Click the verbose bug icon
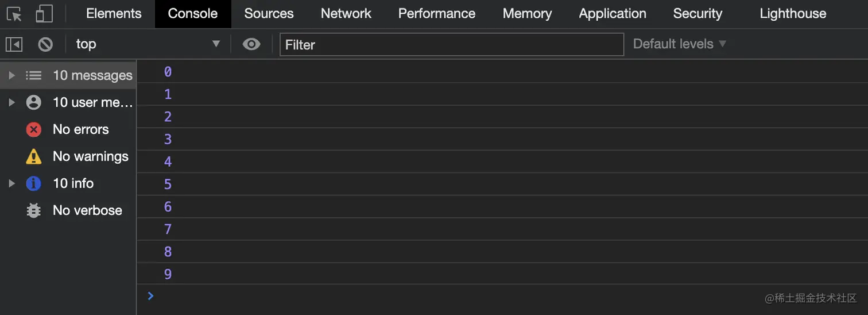 [34, 210]
